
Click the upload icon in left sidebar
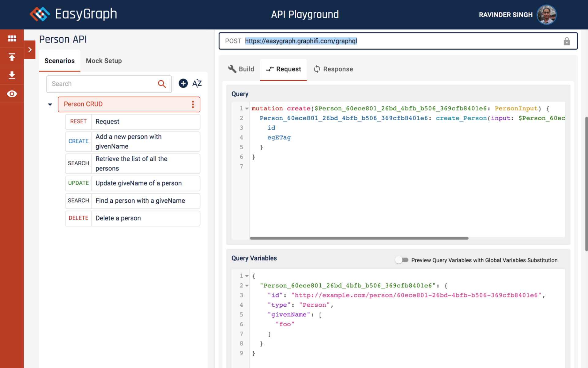pos(12,57)
